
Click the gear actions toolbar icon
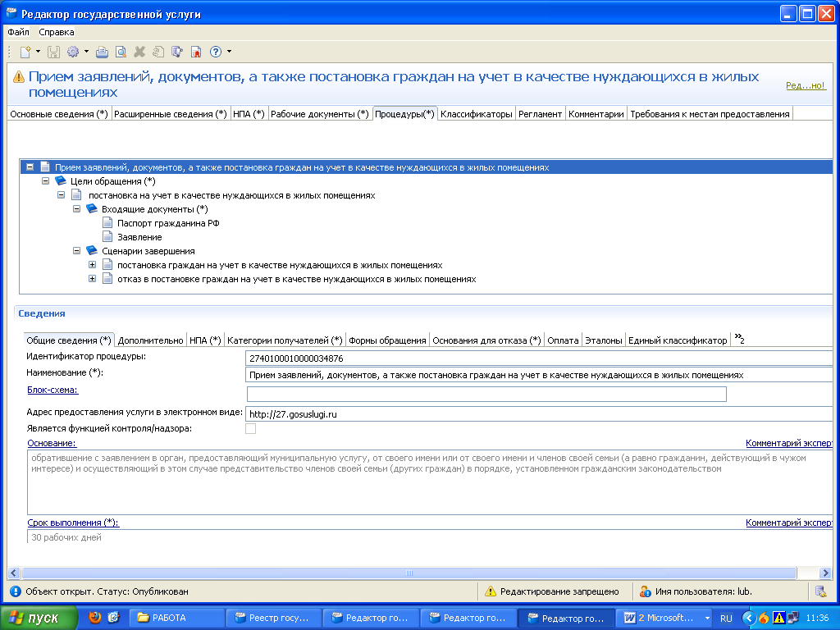point(73,52)
